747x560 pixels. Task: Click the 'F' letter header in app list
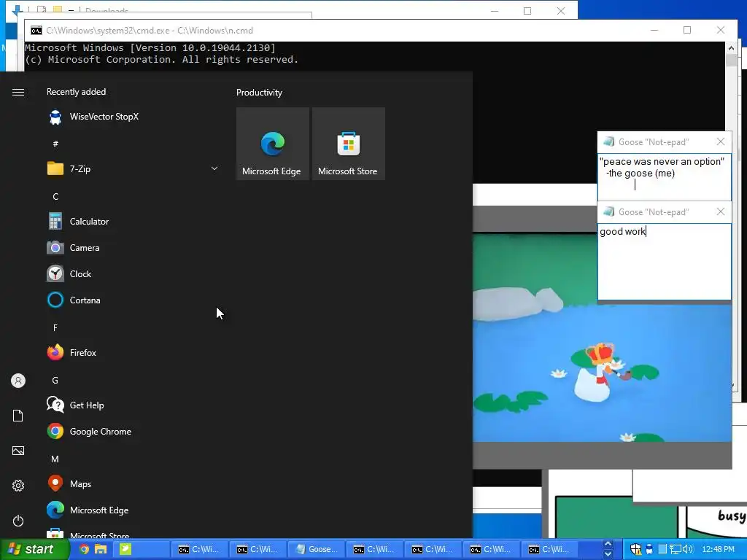pyautogui.click(x=55, y=327)
